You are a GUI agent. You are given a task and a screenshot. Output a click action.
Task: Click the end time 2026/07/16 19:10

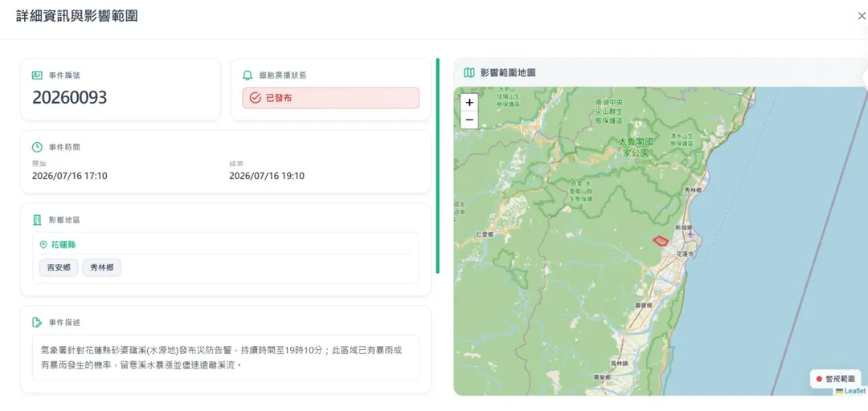coord(267,176)
